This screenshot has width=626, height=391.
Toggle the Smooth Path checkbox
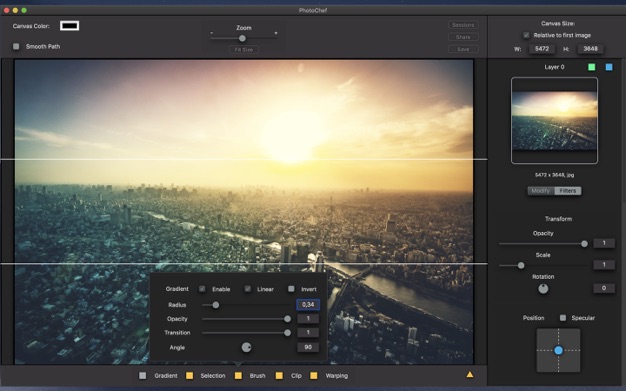(16, 46)
